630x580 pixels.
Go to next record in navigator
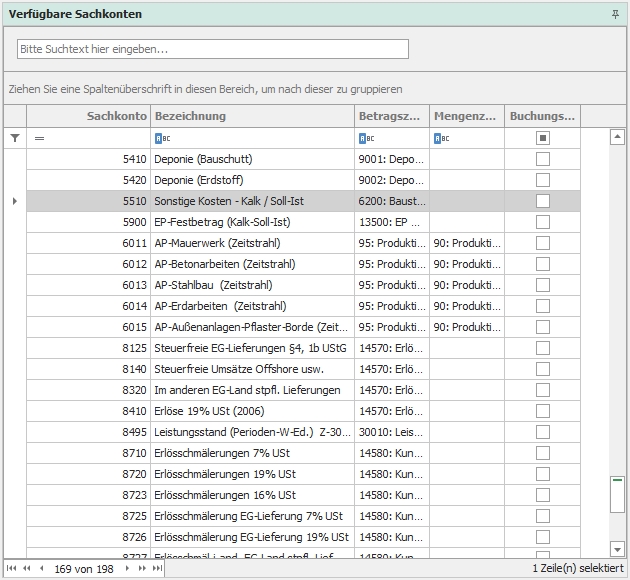tap(127, 568)
